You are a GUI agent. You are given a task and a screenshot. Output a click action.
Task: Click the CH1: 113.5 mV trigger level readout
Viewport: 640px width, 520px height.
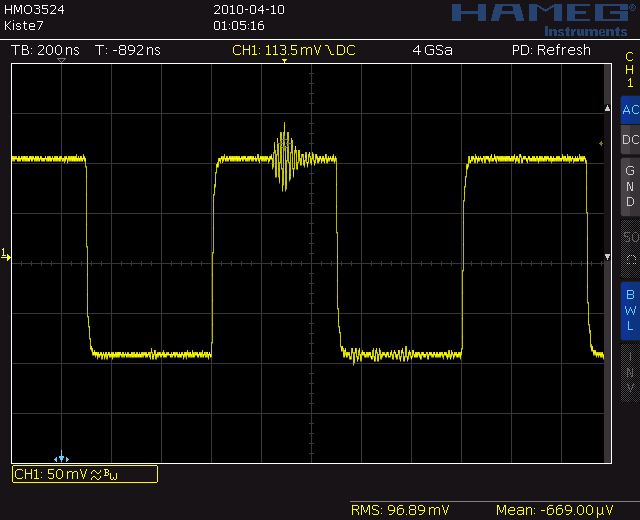click(x=293, y=50)
